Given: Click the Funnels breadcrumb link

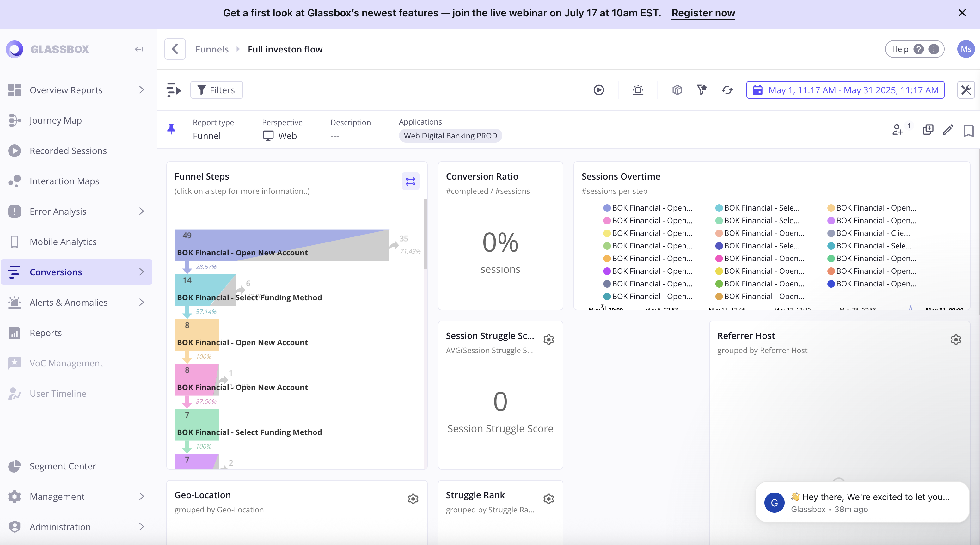Looking at the screenshot, I should point(212,49).
